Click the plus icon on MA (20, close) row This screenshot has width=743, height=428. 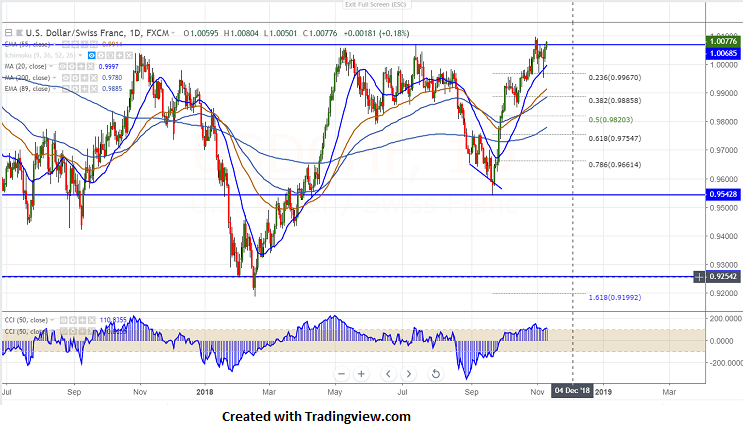(x=81, y=66)
